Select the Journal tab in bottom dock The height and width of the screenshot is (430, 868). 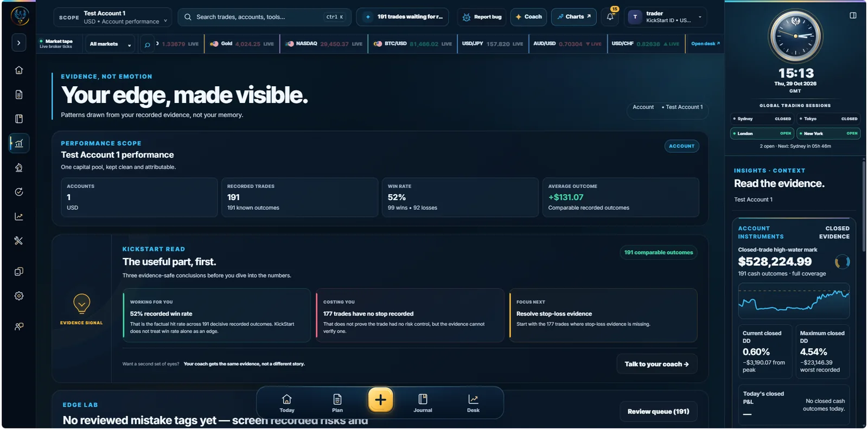pyautogui.click(x=423, y=403)
